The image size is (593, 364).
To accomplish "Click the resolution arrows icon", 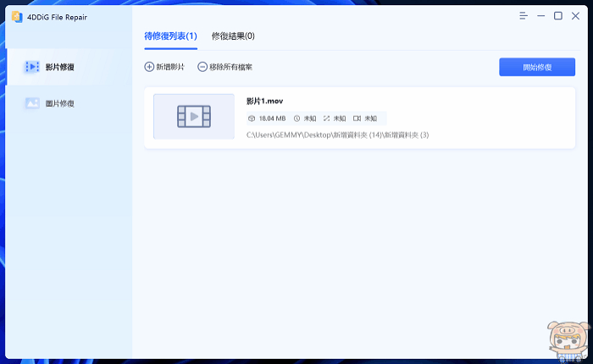I will coord(326,119).
